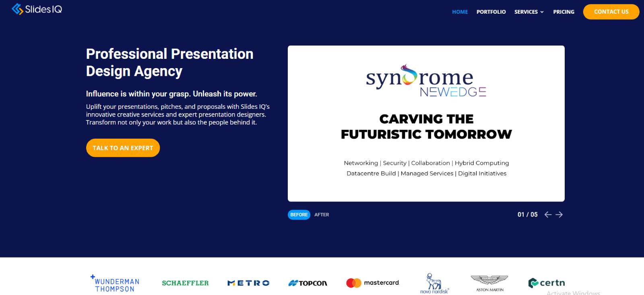The height and width of the screenshot is (295, 644).
Task: Click the Wunderman Thompson client logo
Action: click(x=115, y=283)
